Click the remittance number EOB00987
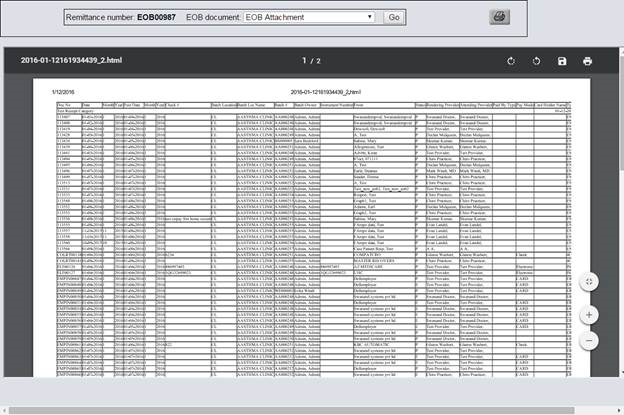Viewport: 624px width, 415px height. (x=156, y=17)
